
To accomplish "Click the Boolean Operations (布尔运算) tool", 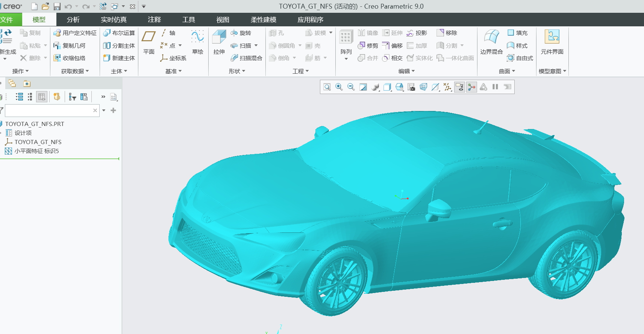I will (119, 33).
